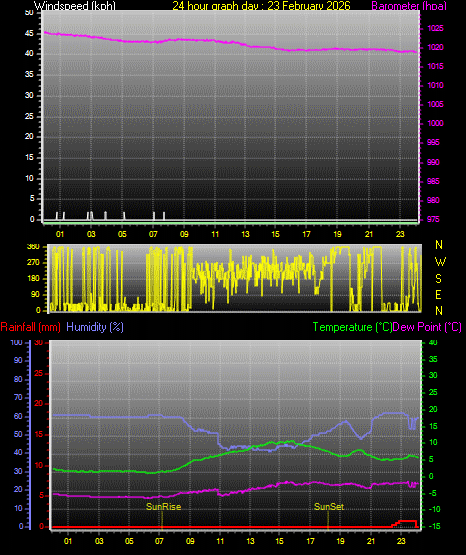The image size is (466, 555).
Task: Click the SunRise marker label
Action: coord(163,507)
